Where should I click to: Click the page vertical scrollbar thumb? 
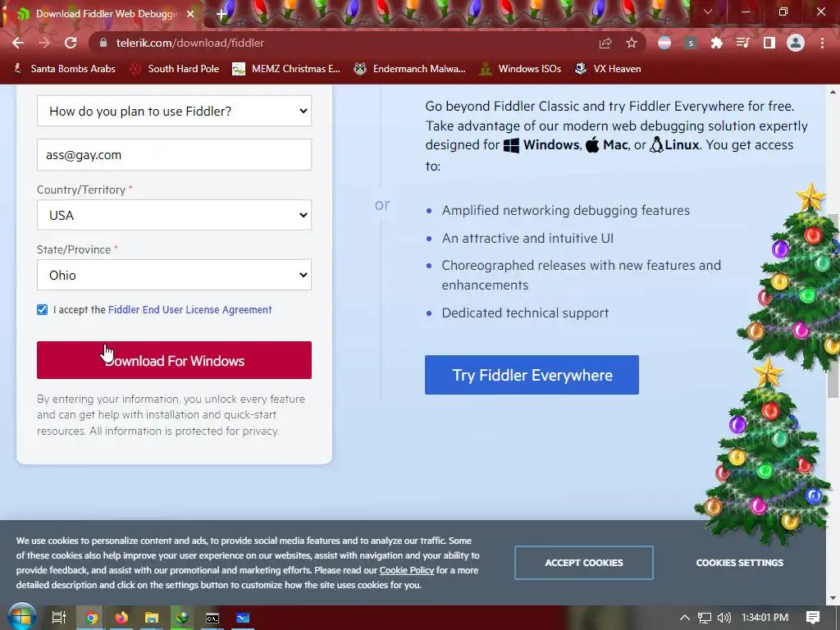(x=833, y=305)
